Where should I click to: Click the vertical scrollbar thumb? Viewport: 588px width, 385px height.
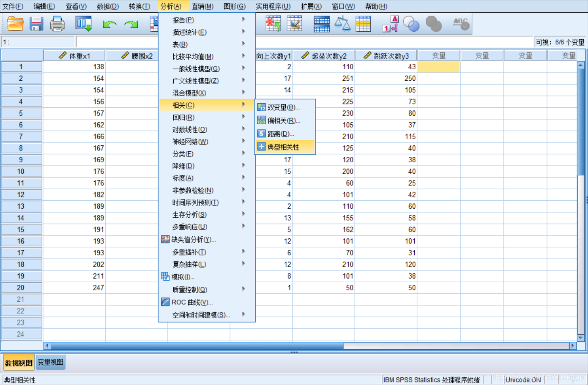click(581, 121)
